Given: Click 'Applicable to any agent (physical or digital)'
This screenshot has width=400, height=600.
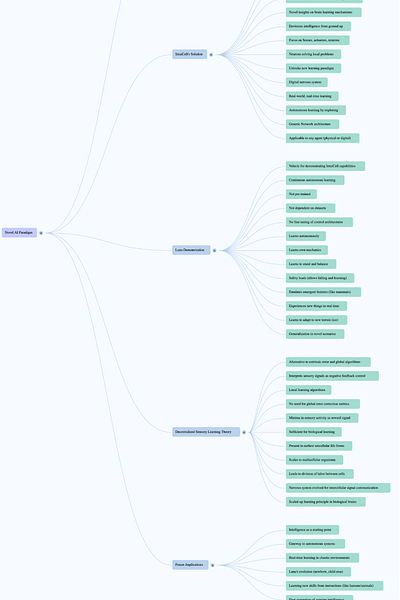Looking at the screenshot, I should coord(322,138).
